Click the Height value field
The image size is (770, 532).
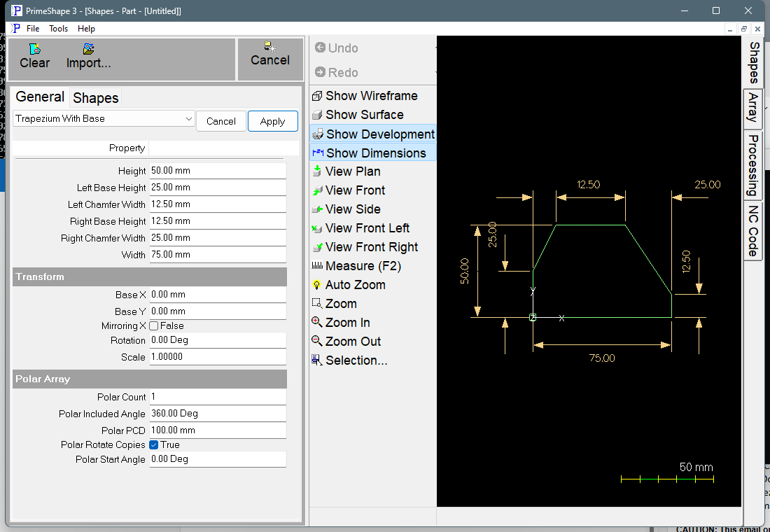click(x=218, y=171)
